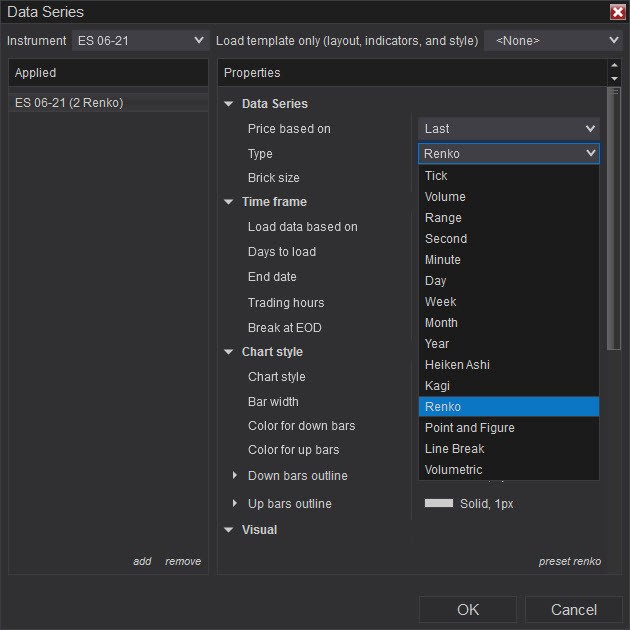Select Line Break bar type

tap(509, 449)
